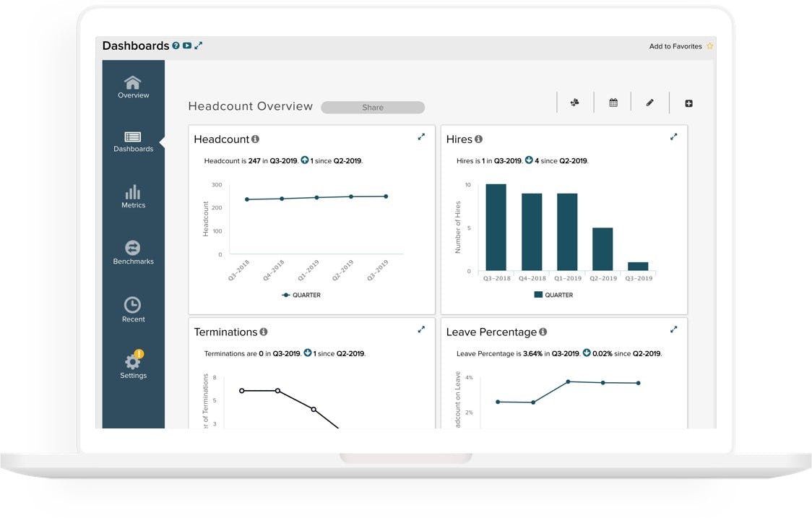The width and height of the screenshot is (812, 518).
Task: Click the Headcount Overview title text
Action: click(251, 106)
